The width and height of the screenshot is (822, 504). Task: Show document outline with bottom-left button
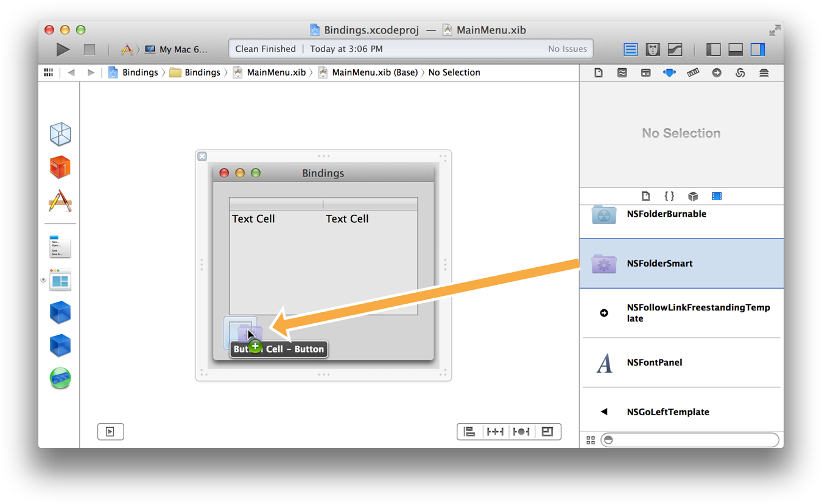[110, 432]
